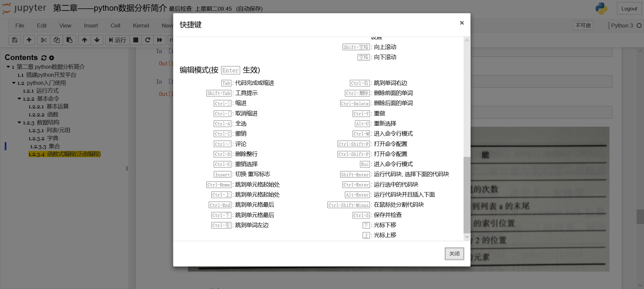
Task: Click the 运行 run button
Action: (117, 40)
